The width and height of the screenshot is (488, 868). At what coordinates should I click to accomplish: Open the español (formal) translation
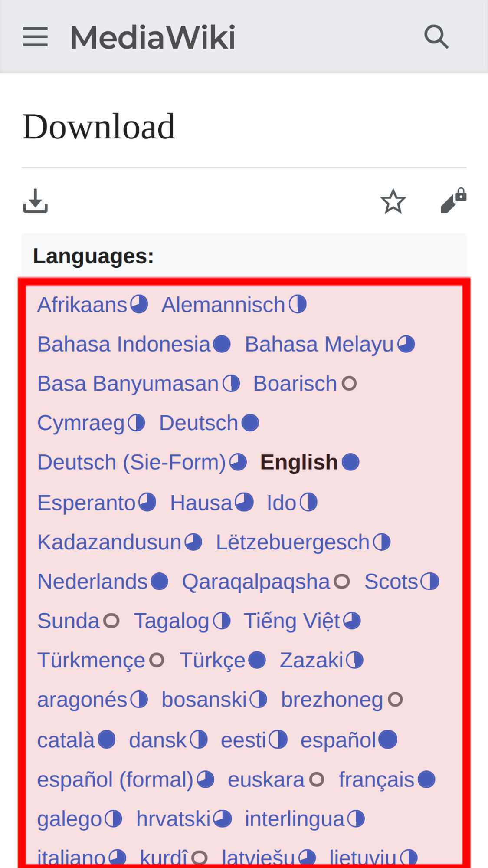point(115,779)
